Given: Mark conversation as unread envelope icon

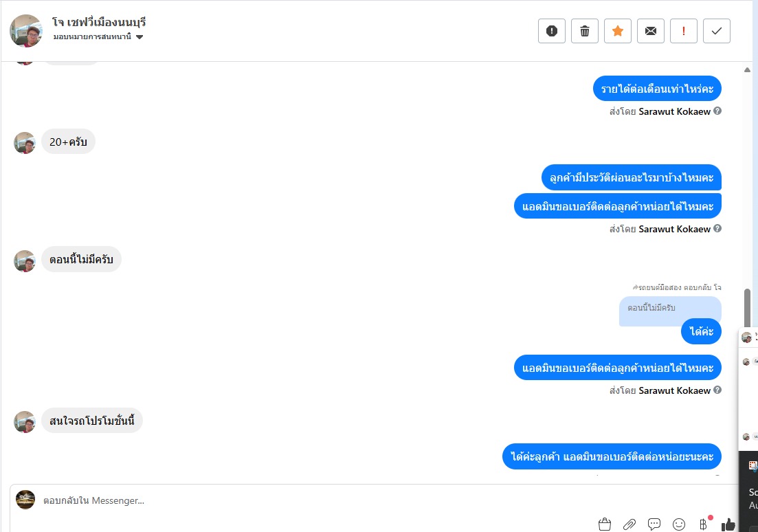Looking at the screenshot, I should click(651, 31).
